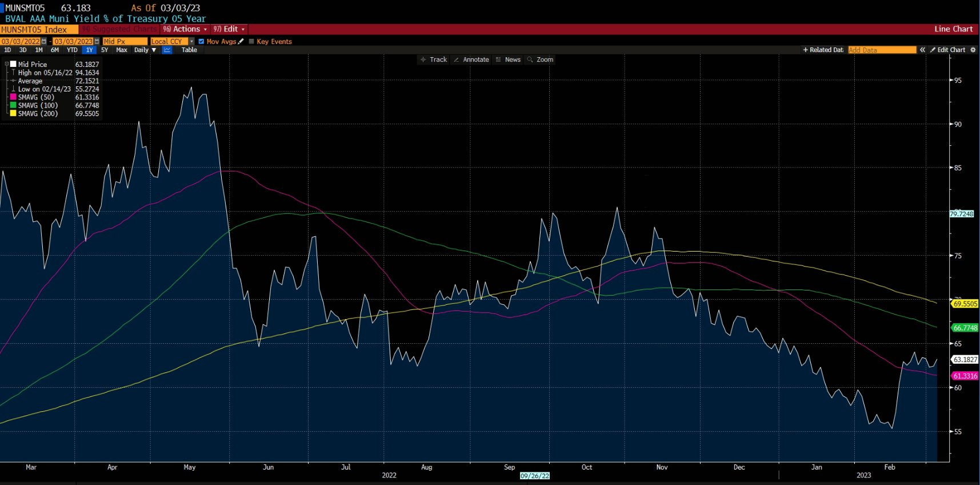Click the 79.7248 axis value label
Viewport: 980px width, 485px height.
click(x=961, y=214)
